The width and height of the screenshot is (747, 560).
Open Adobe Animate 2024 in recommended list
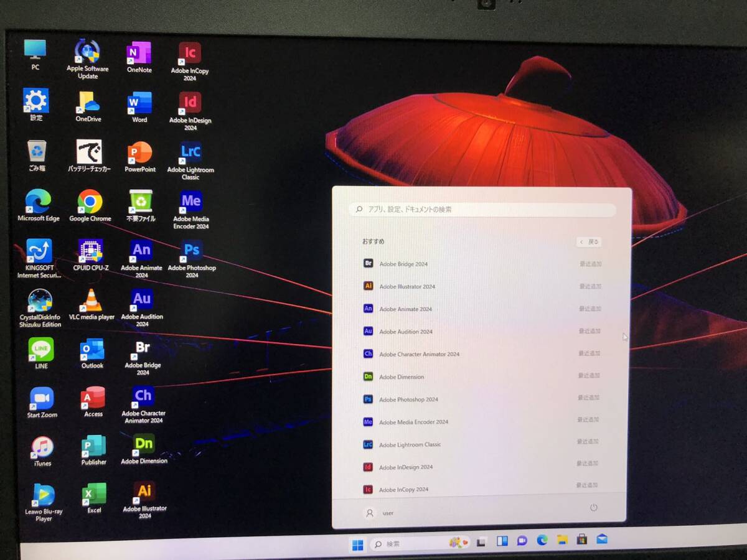tap(482, 309)
